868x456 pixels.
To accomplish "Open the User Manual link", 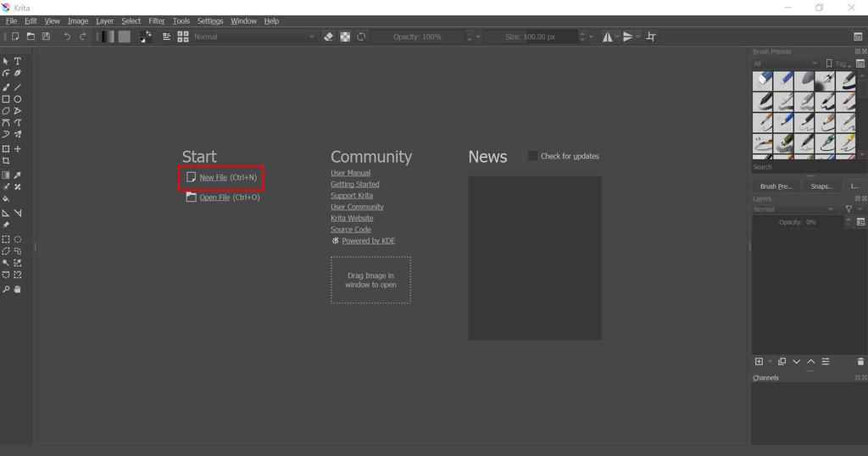I will click(350, 173).
